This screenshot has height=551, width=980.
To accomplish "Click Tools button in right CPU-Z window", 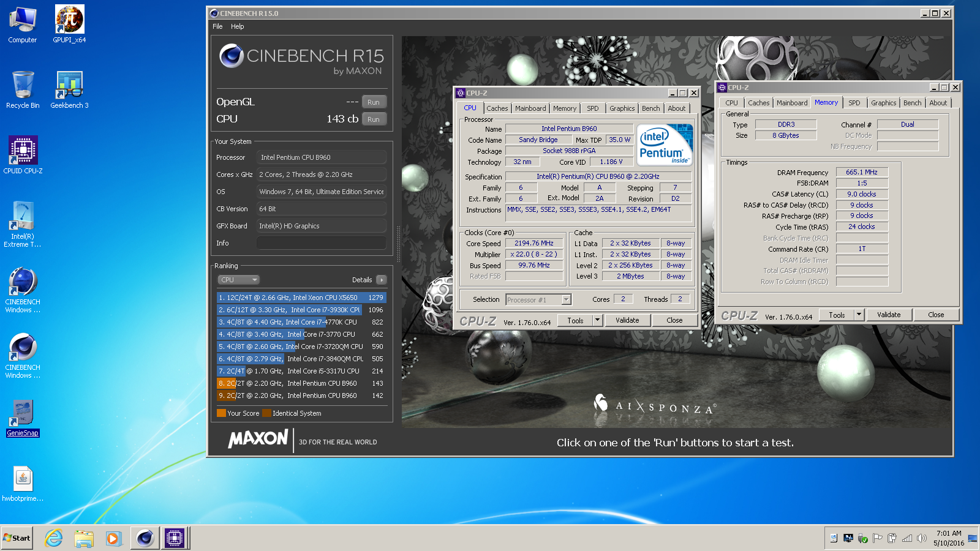I will 837,315.
